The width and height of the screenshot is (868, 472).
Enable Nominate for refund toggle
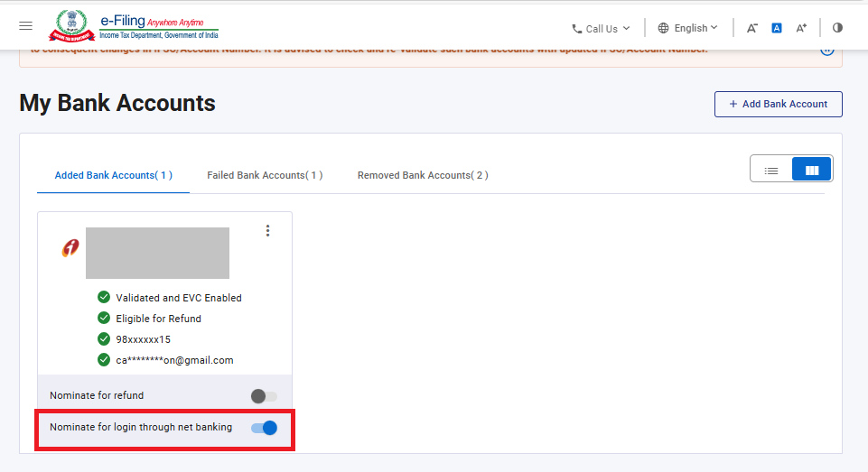pos(264,396)
